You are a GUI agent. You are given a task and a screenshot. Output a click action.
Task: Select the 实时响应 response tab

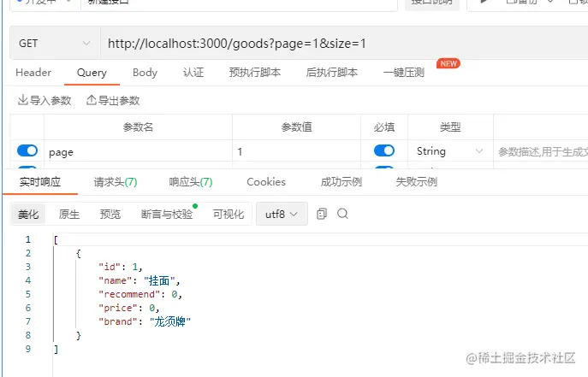pos(40,182)
